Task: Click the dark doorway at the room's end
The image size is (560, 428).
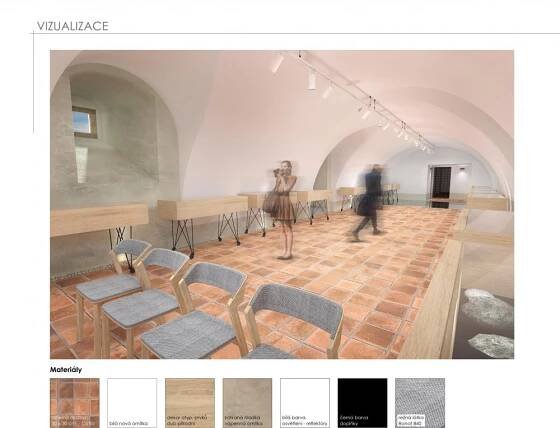Action: tap(441, 182)
